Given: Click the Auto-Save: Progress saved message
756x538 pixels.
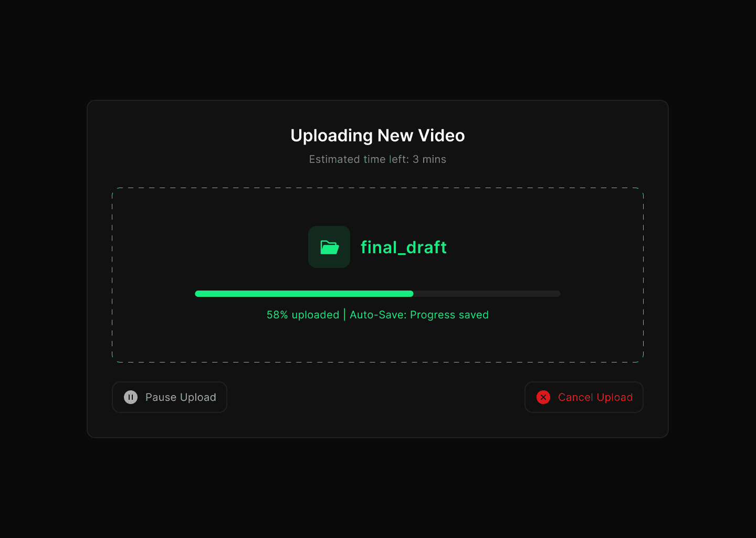Looking at the screenshot, I should click(x=419, y=315).
